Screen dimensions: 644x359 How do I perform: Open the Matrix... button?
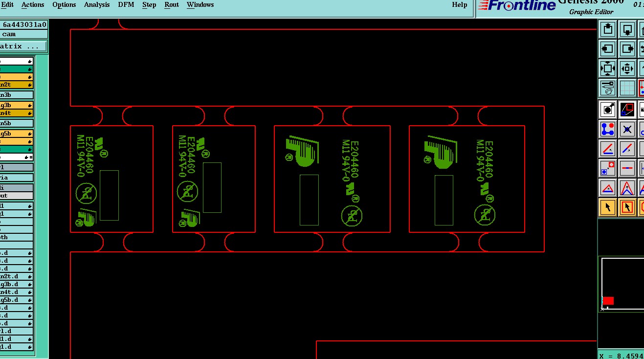click(x=23, y=46)
